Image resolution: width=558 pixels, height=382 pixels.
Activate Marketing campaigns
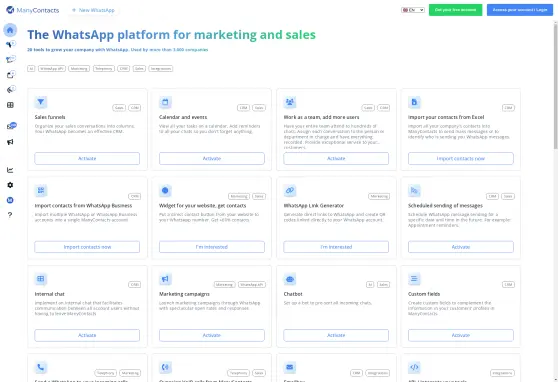coord(212,335)
